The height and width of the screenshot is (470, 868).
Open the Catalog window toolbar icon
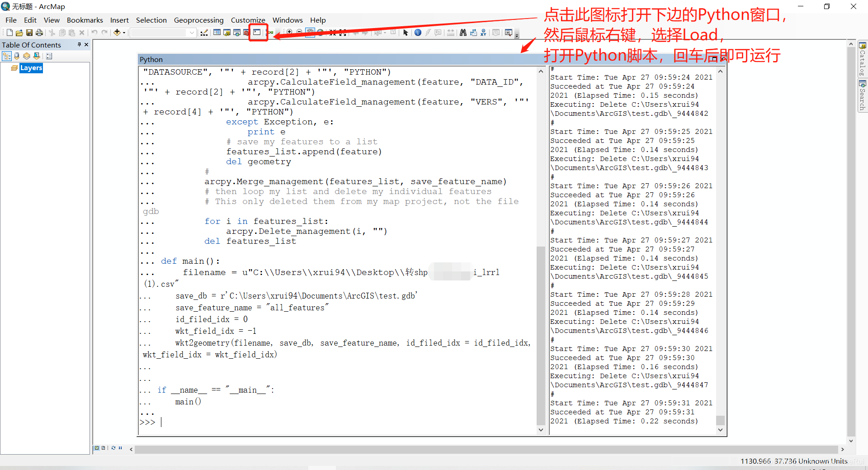227,33
